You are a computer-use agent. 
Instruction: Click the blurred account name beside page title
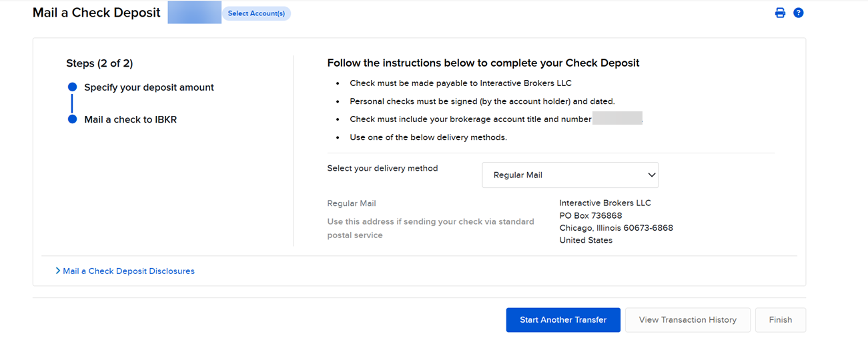(194, 13)
